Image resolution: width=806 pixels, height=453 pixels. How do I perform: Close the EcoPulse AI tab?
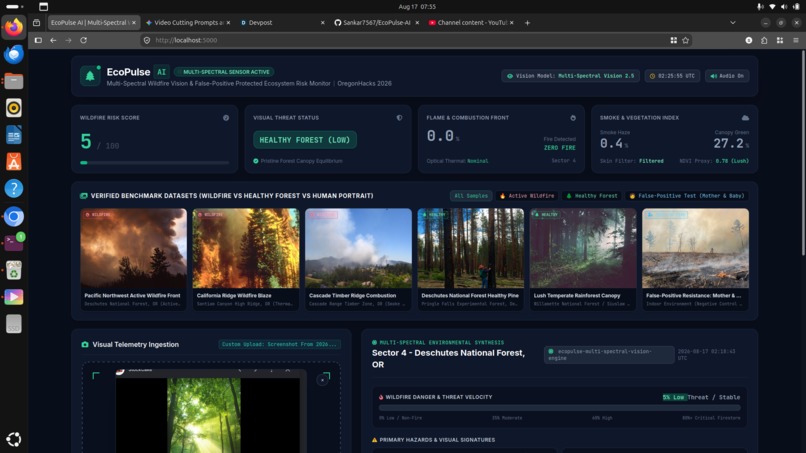134,23
